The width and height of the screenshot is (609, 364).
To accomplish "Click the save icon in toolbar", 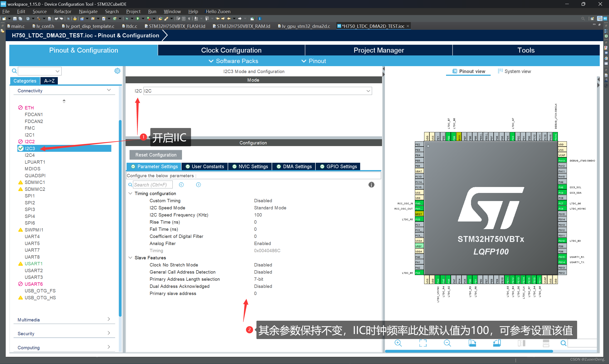I will pyautogui.click(x=15, y=19).
